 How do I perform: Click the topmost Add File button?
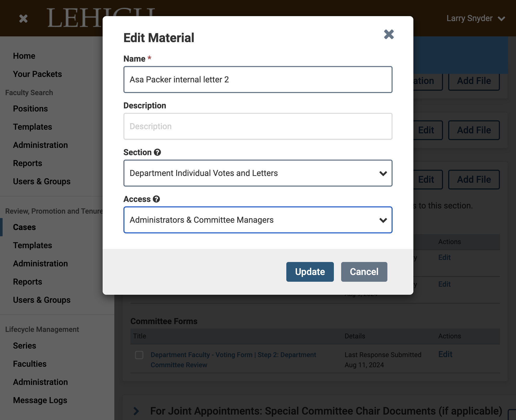[x=474, y=81]
